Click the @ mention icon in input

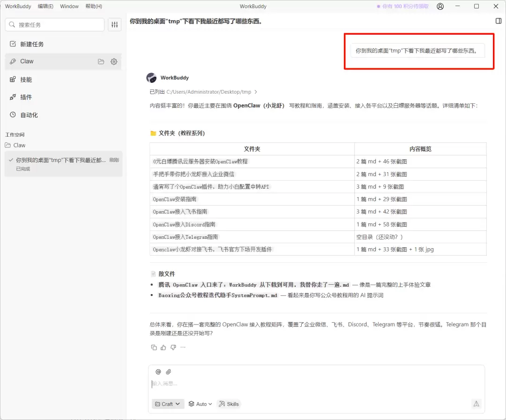pyautogui.click(x=158, y=372)
